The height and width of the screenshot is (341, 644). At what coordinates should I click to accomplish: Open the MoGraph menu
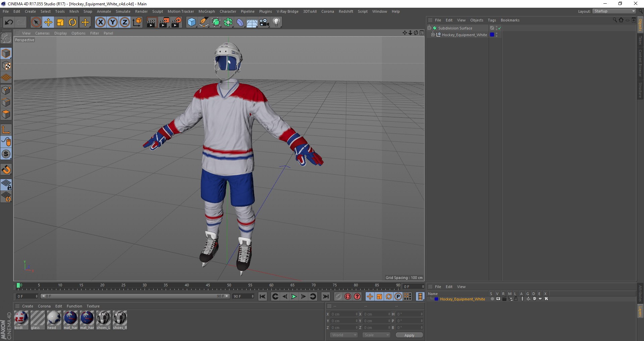pos(207,11)
